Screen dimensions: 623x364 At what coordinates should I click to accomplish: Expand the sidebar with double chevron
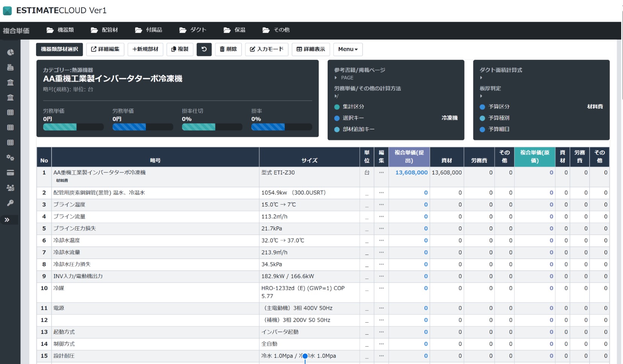tap(7, 220)
